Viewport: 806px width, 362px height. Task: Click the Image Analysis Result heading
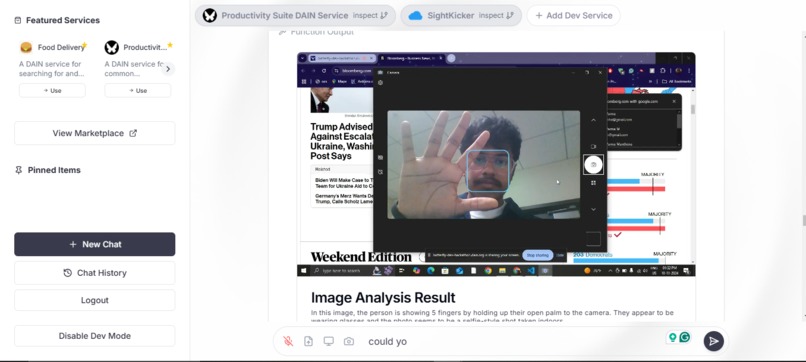[383, 298]
